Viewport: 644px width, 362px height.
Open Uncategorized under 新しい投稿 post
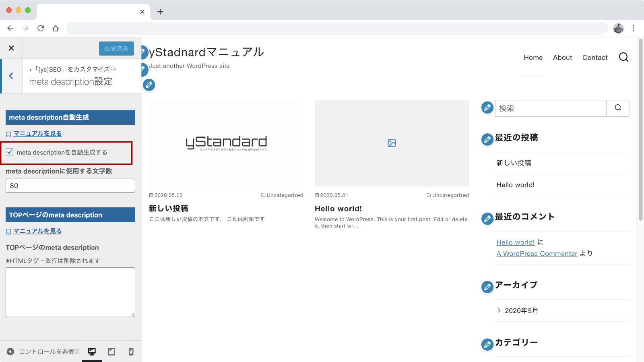tap(285, 195)
